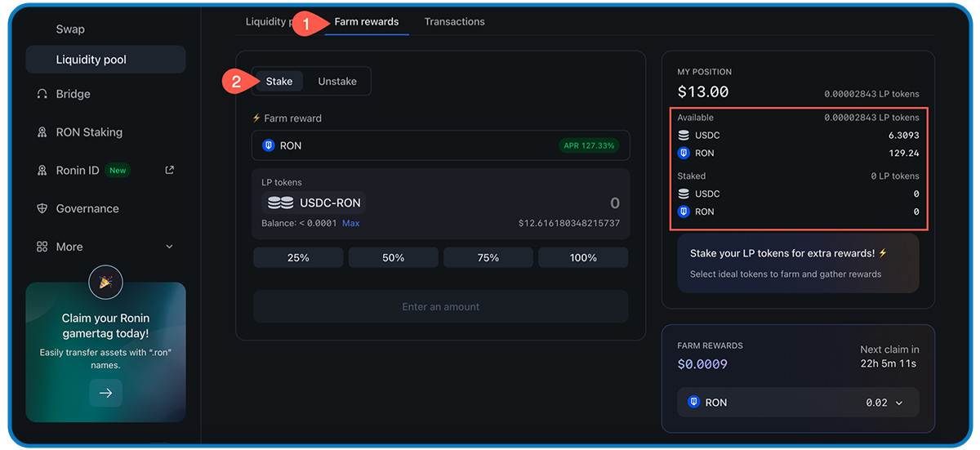Click the $12.616180348215737 value
980x450 pixels.
click(x=569, y=223)
